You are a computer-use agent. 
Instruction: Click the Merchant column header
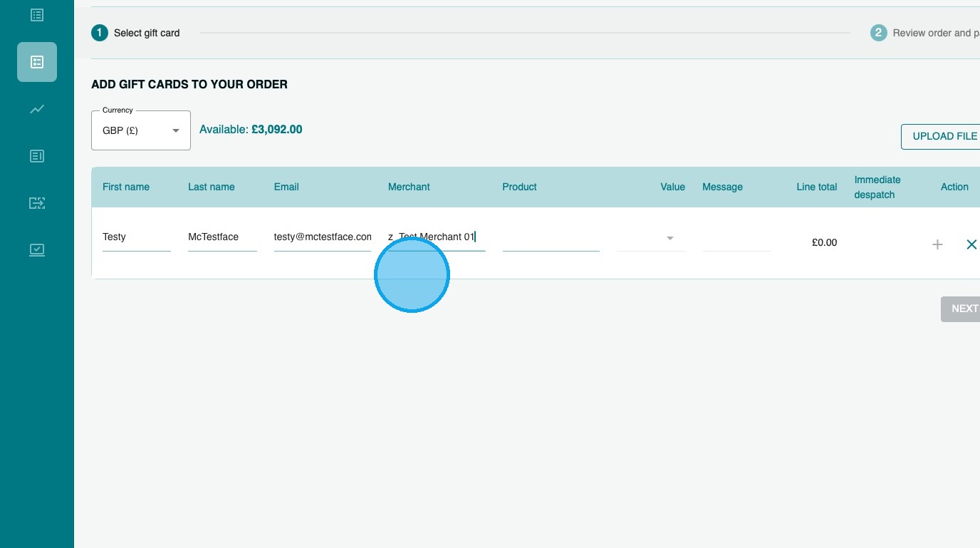[409, 187]
